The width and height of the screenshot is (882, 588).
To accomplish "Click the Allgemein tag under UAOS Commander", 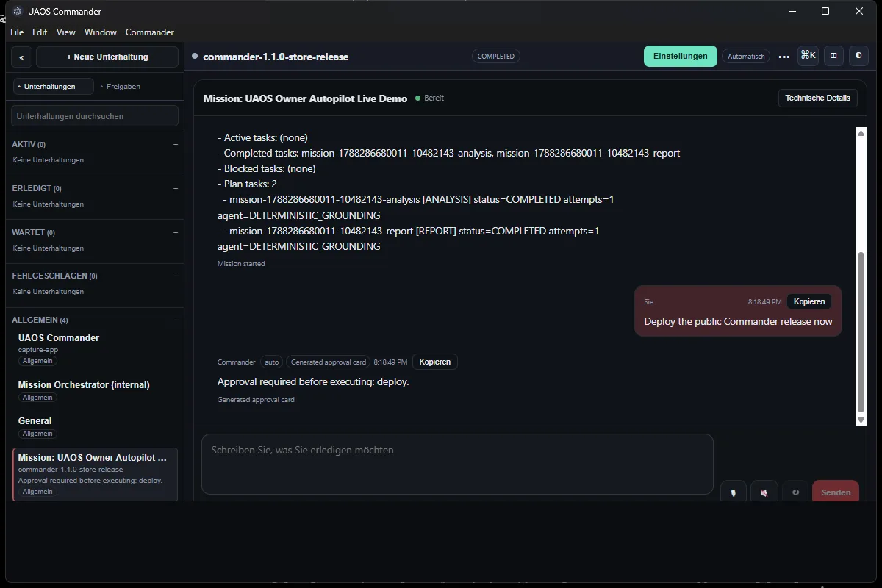I will (x=37, y=361).
